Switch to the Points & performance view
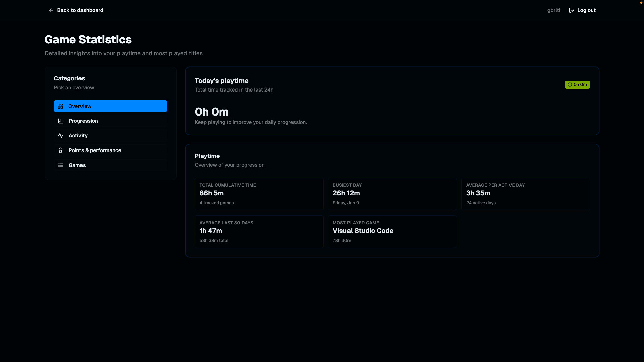The width and height of the screenshot is (644, 362). tap(110, 150)
